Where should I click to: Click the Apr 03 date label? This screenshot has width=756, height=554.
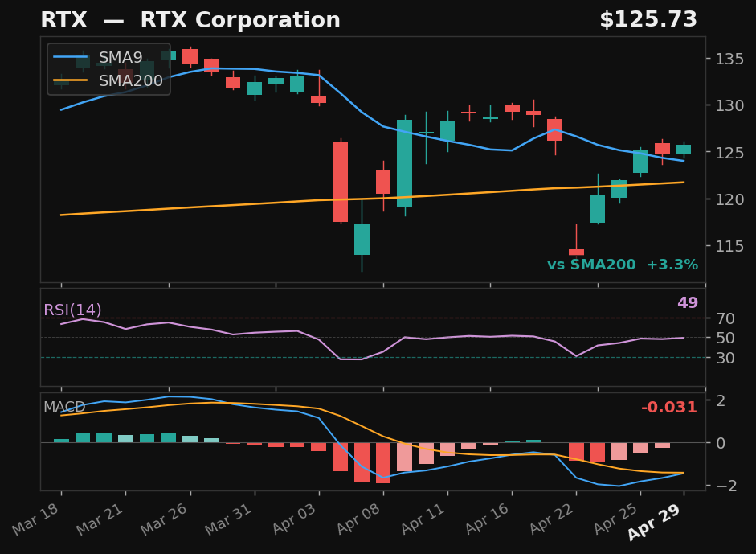(295, 519)
